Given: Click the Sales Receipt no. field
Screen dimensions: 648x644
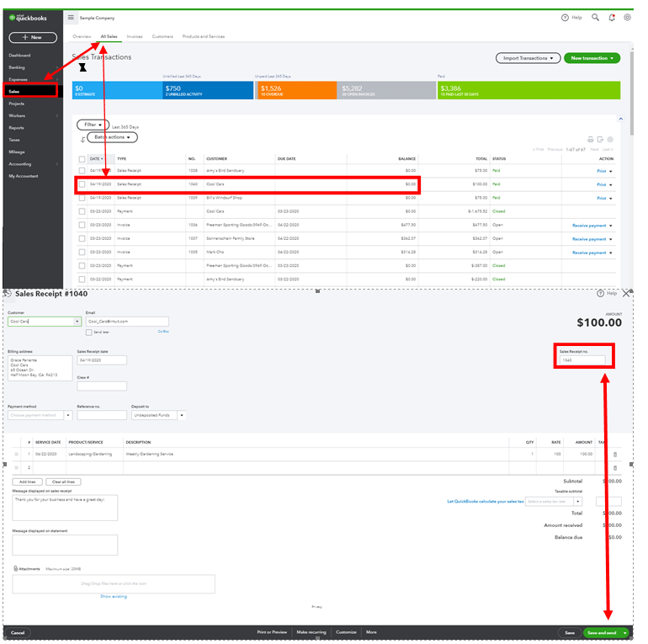Looking at the screenshot, I should [582, 360].
